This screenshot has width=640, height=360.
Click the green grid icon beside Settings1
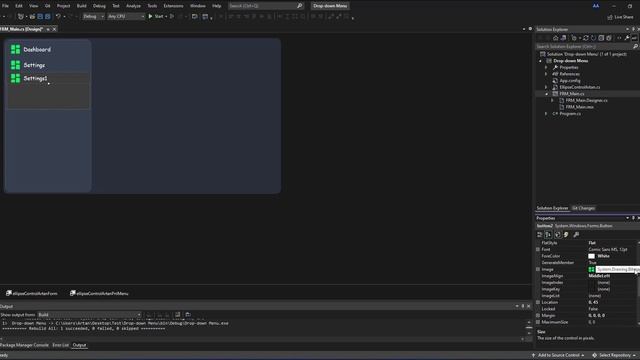16,78
